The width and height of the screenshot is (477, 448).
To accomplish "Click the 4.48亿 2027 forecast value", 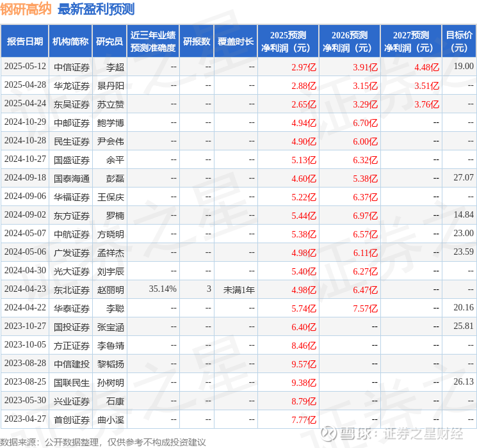I will (427, 67).
